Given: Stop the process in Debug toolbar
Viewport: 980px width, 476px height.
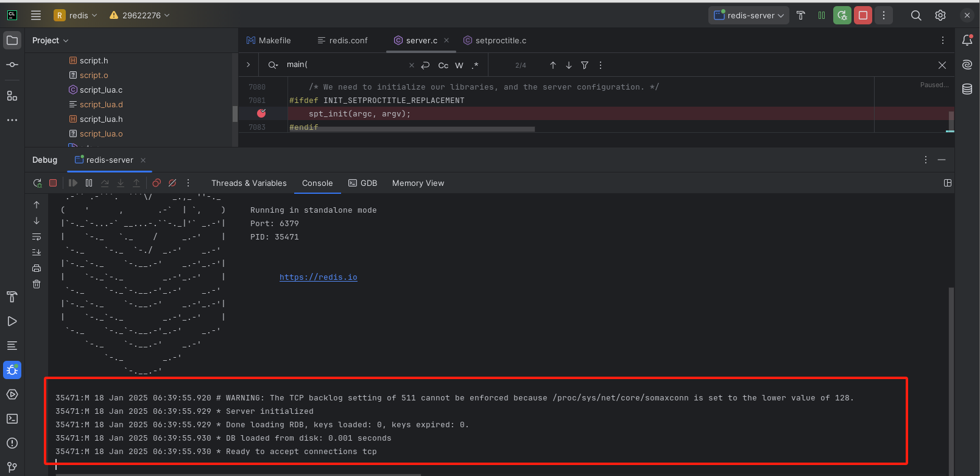Looking at the screenshot, I should [x=53, y=183].
